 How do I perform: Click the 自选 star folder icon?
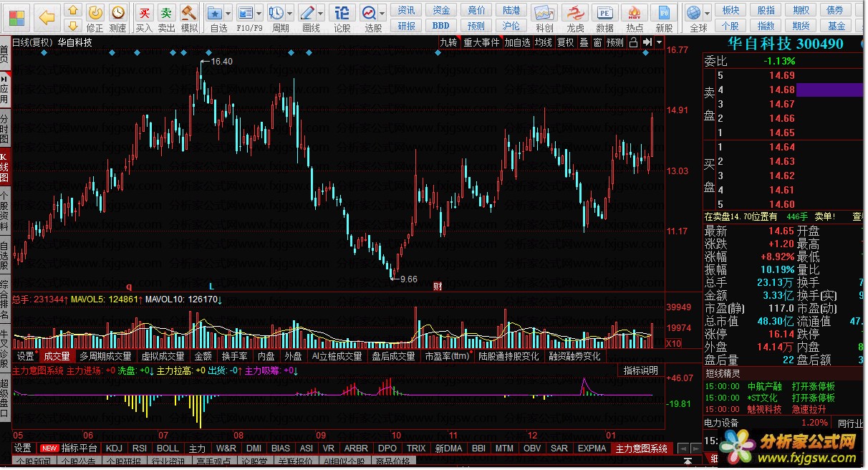pos(215,12)
